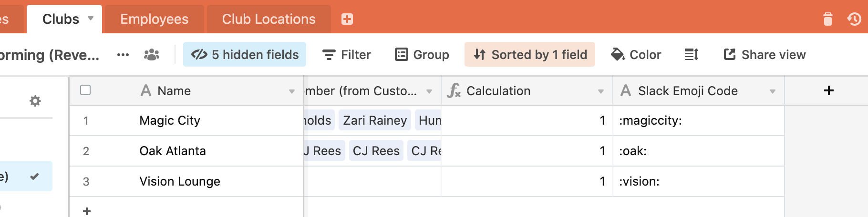
Task: Expand the Calculation field dropdown arrow
Action: pyautogui.click(x=601, y=91)
